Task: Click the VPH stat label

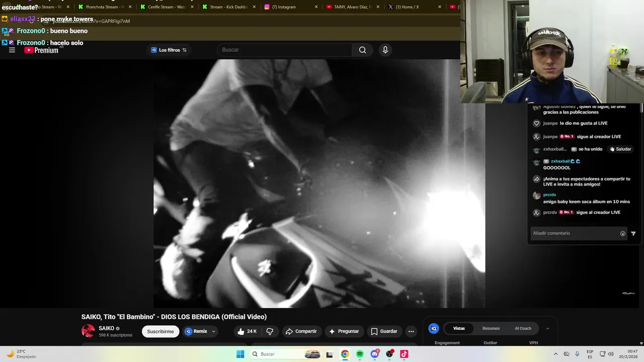Action: point(533,343)
